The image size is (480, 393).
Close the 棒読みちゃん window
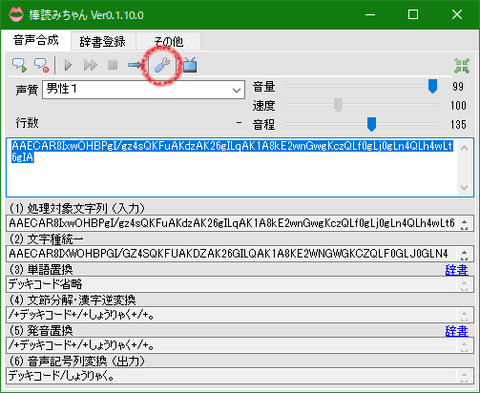[457, 15]
